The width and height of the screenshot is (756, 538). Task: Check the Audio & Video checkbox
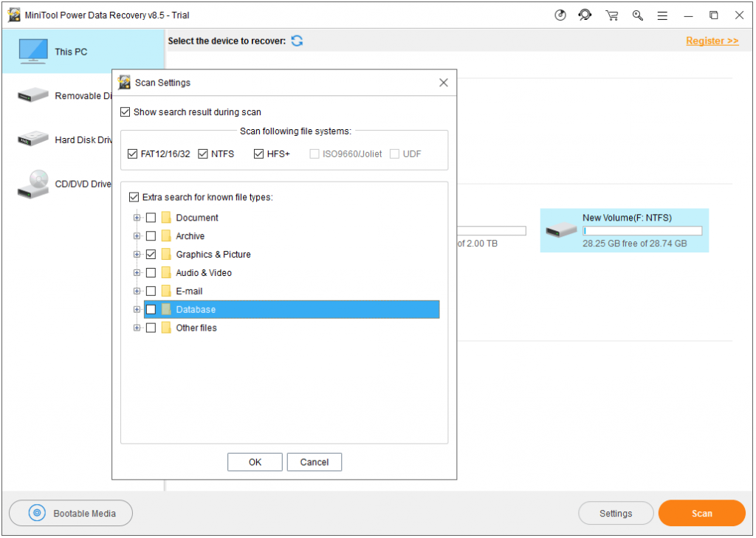pos(151,273)
